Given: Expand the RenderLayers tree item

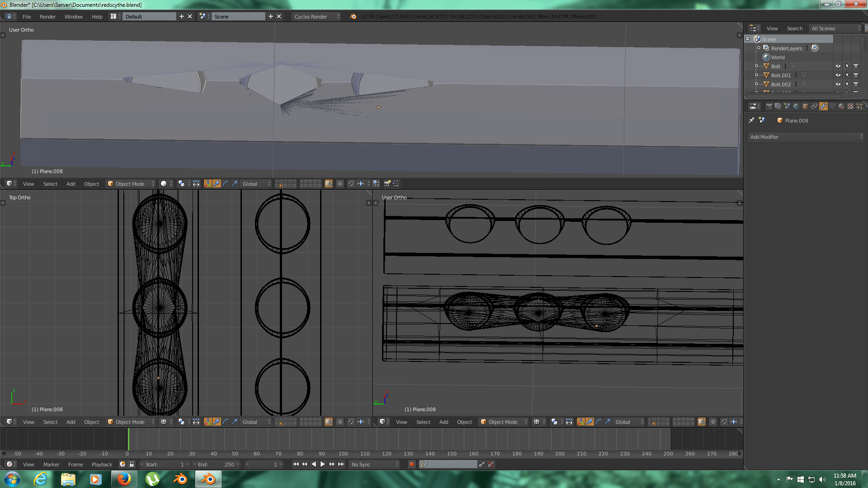Looking at the screenshot, I should [759, 48].
